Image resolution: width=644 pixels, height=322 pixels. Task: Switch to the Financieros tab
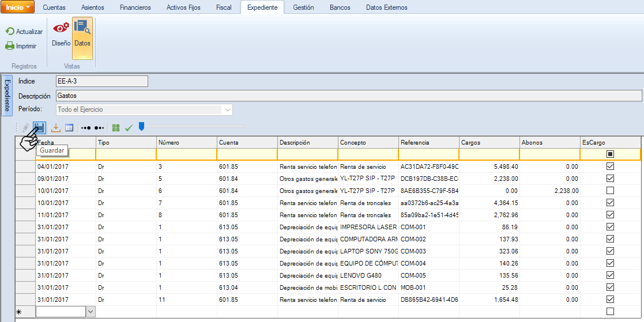tap(135, 7)
